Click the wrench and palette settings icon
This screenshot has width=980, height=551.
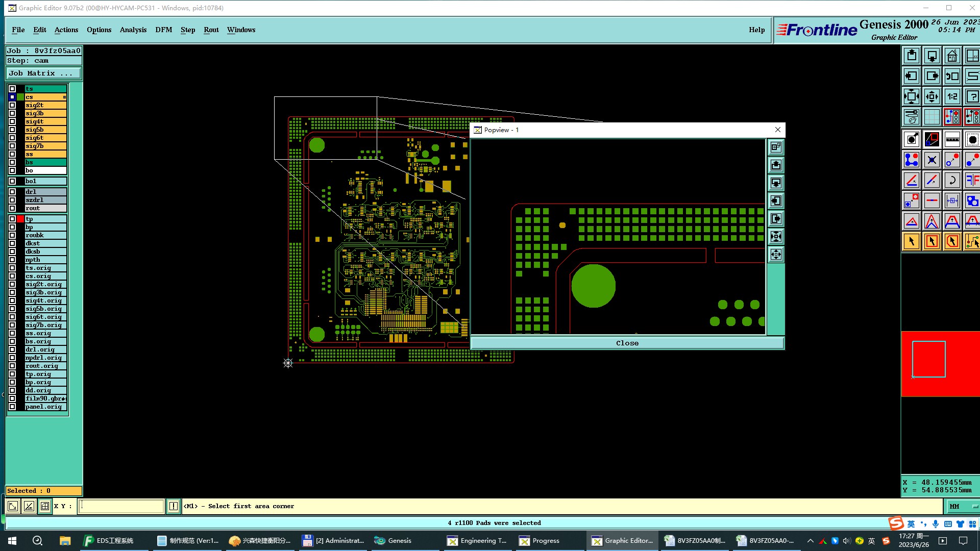912,117
